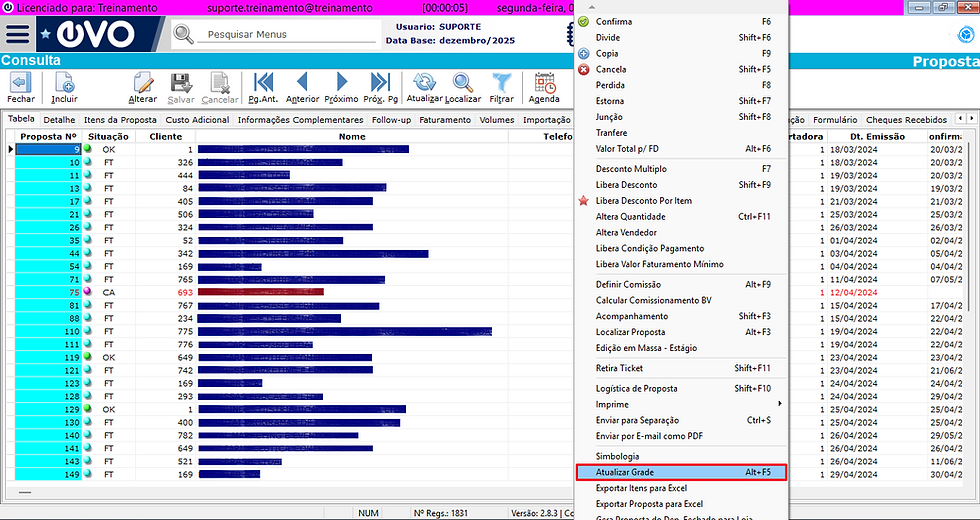Image resolution: width=980 pixels, height=520 pixels.
Task: Open Informações Complementares tab
Action: tap(301, 119)
